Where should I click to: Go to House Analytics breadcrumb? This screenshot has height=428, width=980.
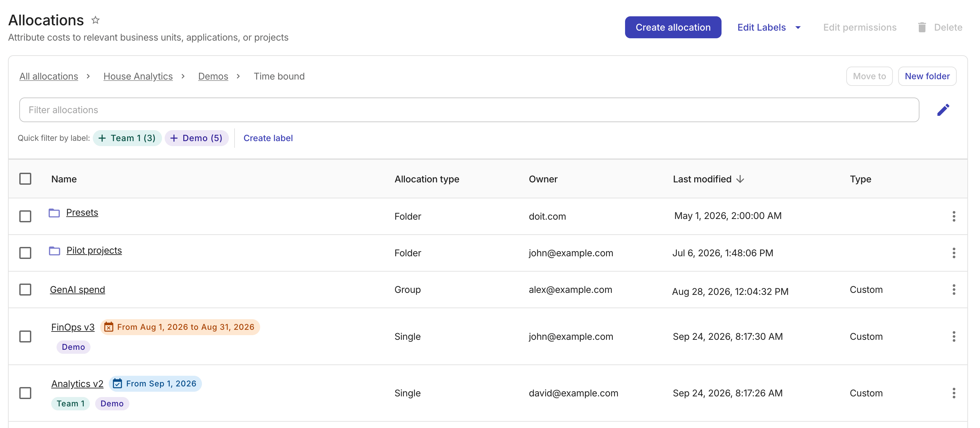pyautogui.click(x=138, y=76)
